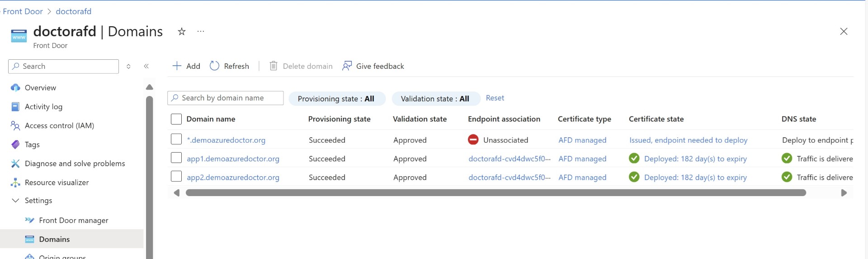Click the Overview icon in sidebar

[15, 88]
